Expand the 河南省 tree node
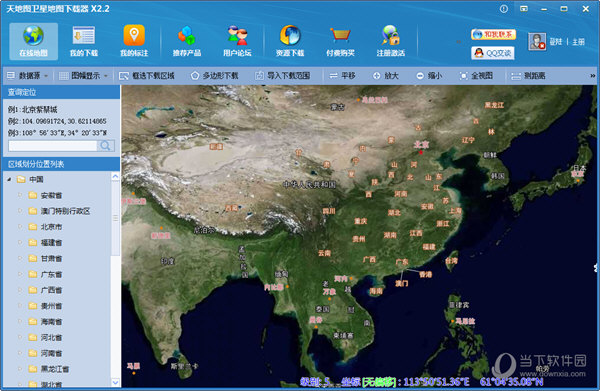This screenshot has width=600, height=391. coord(20,353)
